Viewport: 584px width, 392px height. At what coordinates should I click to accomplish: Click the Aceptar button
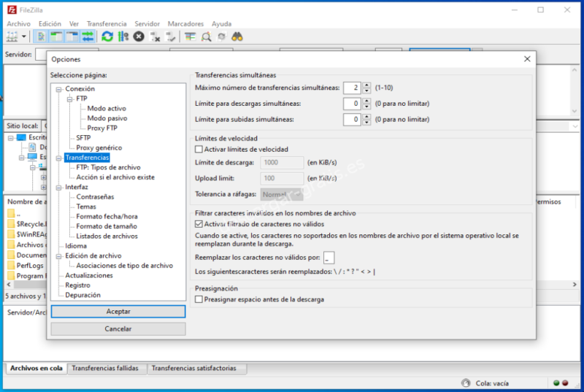point(118,311)
